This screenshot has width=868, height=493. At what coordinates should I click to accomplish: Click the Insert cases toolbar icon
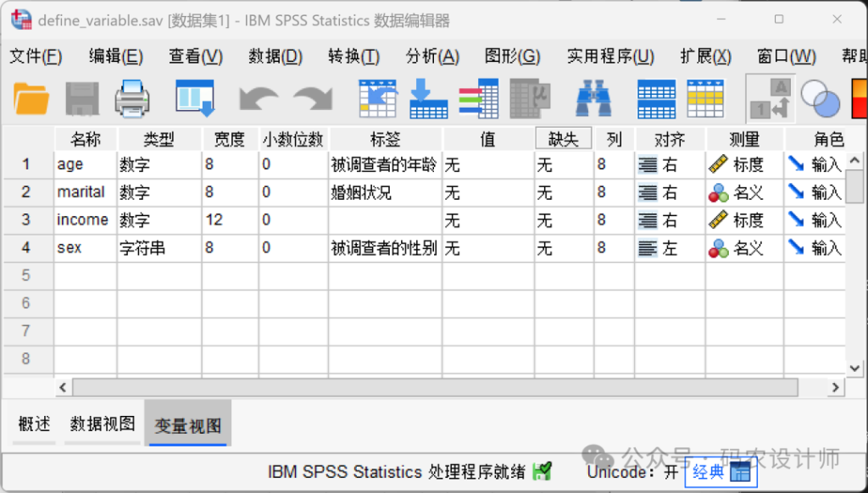coord(656,99)
